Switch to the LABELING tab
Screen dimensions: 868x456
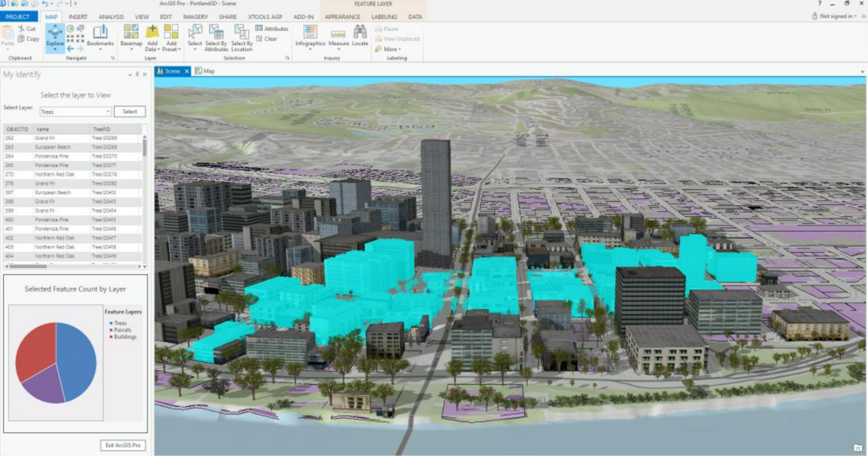384,17
